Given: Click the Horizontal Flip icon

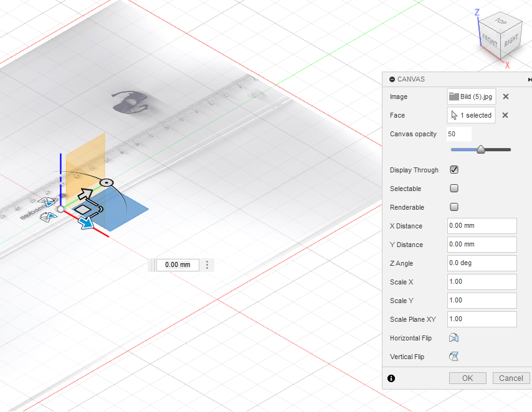Looking at the screenshot, I should pos(454,338).
